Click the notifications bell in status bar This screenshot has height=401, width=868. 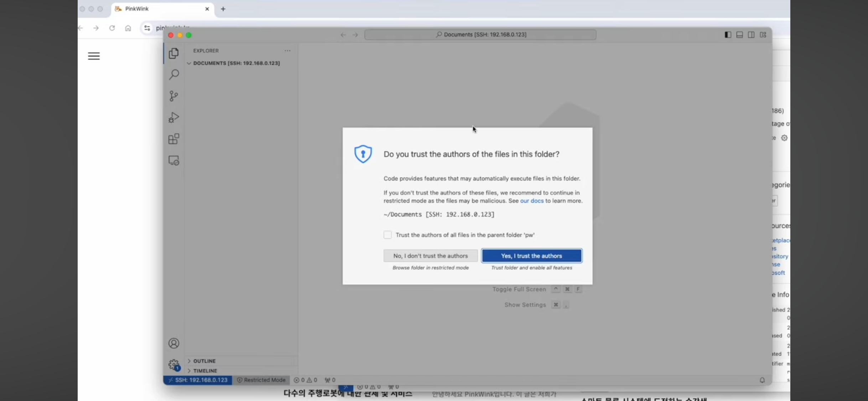pos(762,380)
